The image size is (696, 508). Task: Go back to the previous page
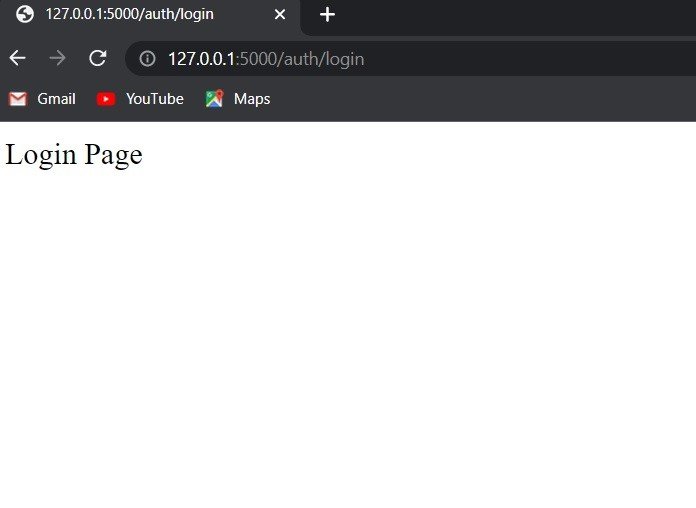(17, 58)
